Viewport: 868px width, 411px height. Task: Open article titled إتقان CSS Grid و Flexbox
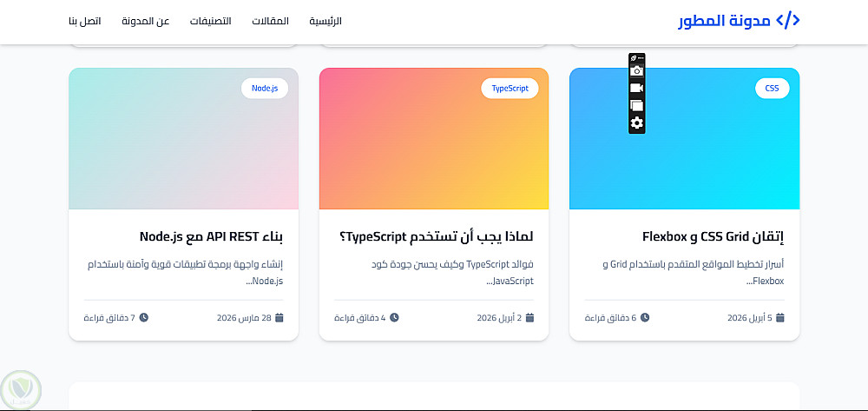pyautogui.click(x=713, y=237)
